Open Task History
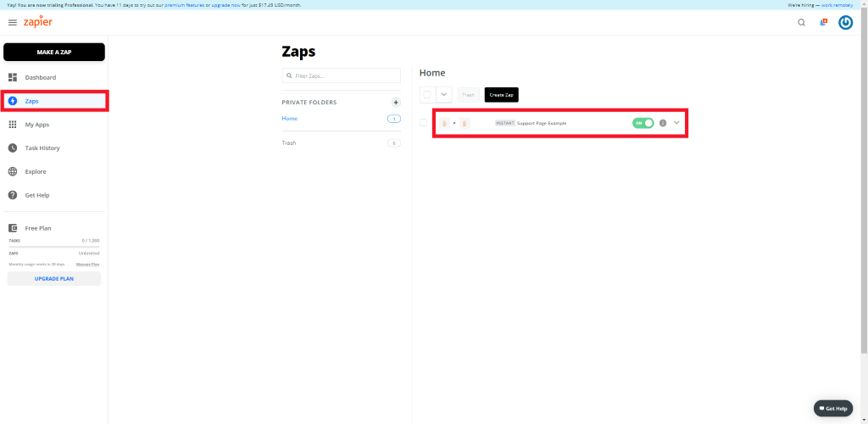The width and height of the screenshot is (868, 424). (x=42, y=148)
